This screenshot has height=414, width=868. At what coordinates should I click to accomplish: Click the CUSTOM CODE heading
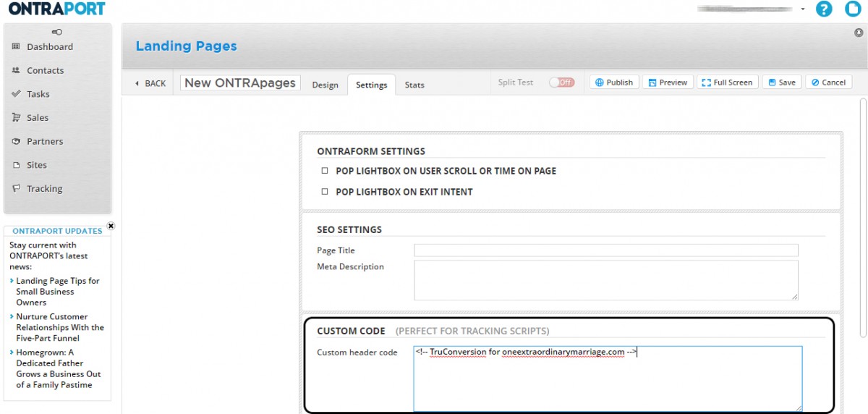(x=351, y=331)
